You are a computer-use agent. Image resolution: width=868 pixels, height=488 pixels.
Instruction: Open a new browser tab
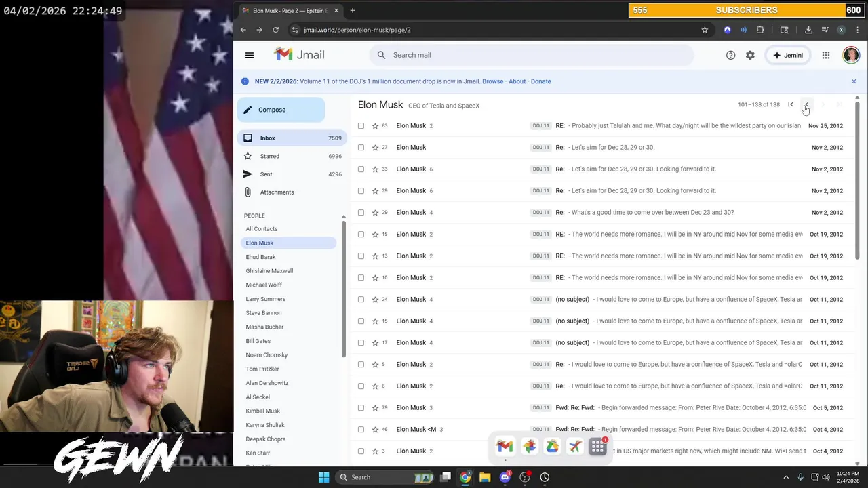353,10
